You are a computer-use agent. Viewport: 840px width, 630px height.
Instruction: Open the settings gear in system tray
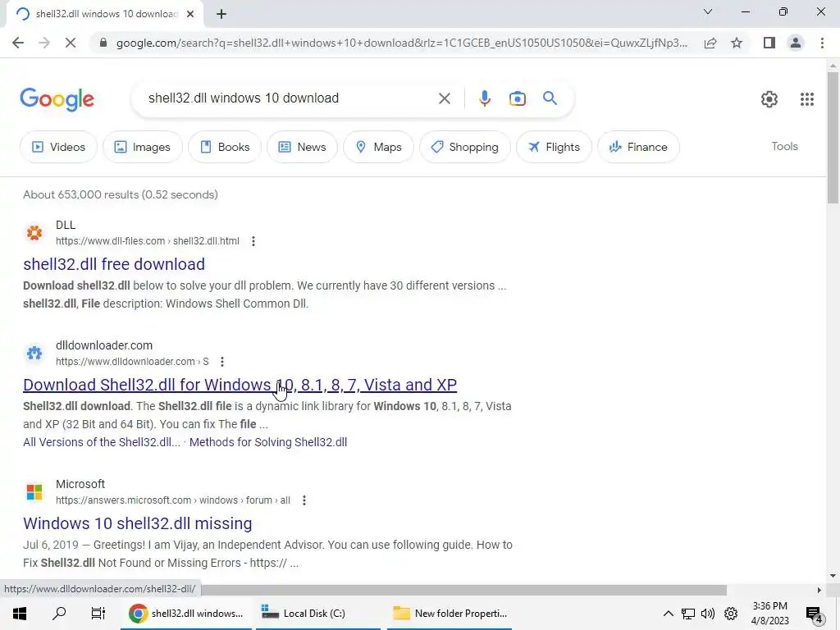(731, 614)
